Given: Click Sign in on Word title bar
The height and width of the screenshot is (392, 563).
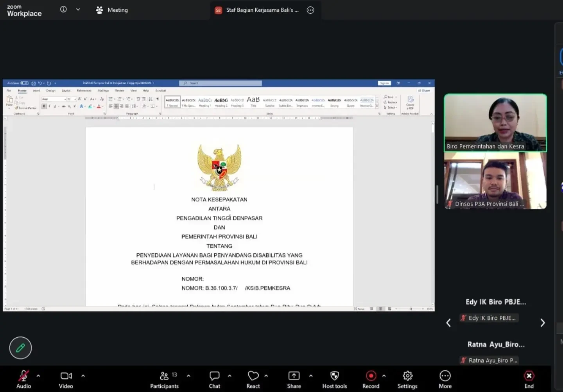Looking at the screenshot, I should point(384,83).
